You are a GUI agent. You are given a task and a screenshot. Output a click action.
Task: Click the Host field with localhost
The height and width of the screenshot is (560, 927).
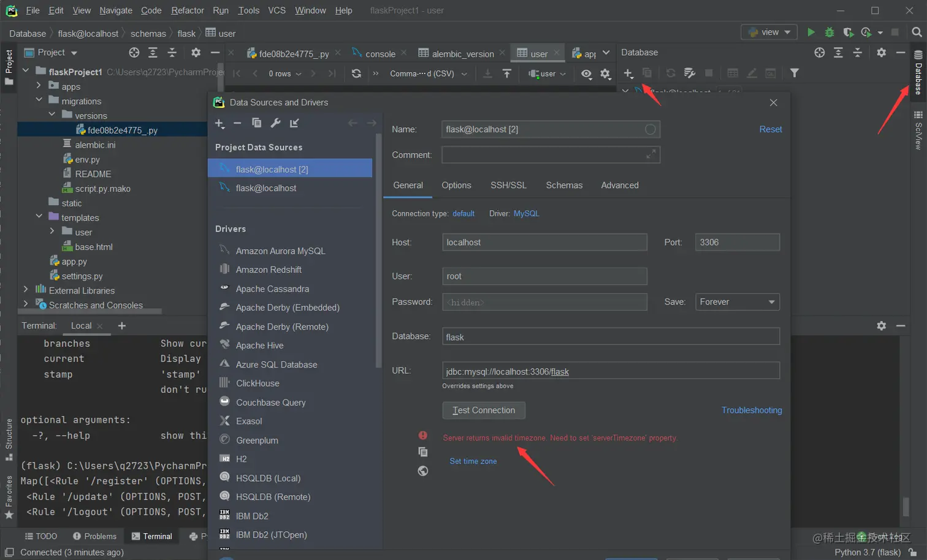(544, 243)
